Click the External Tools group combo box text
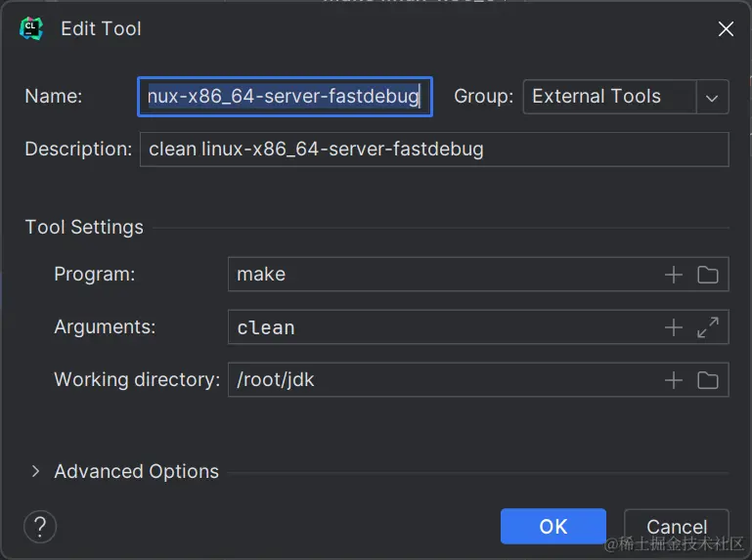The height and width of the screenshot is (560, 752). 608,97
